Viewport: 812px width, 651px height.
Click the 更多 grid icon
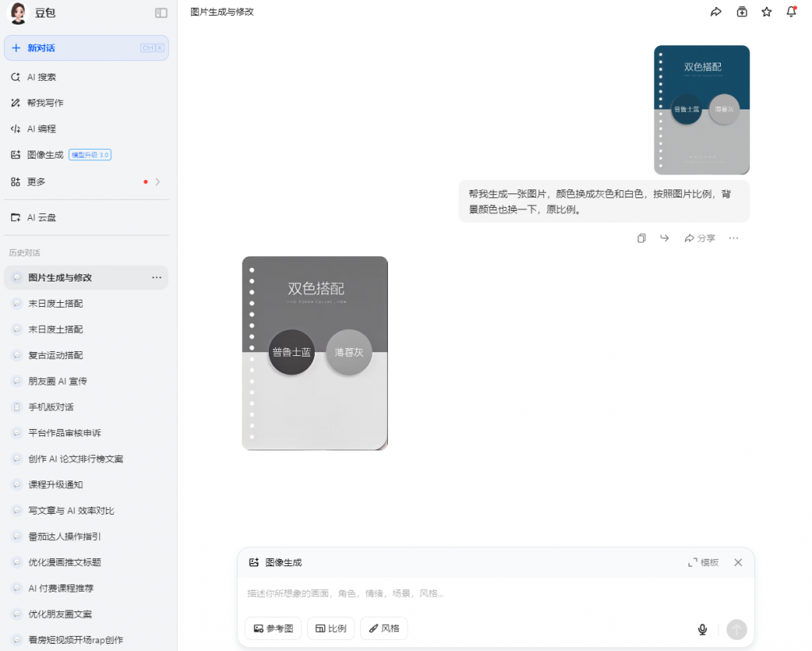click(x=16, y=182)
